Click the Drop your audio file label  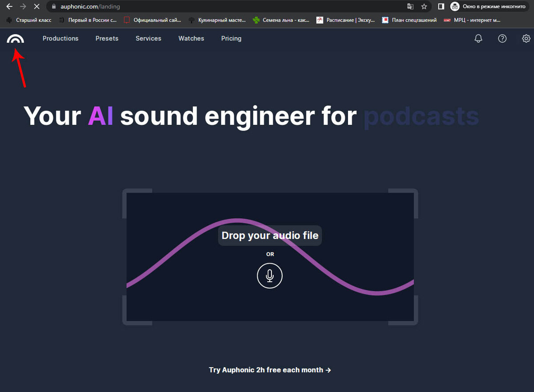pyautogui.click(x=270, y=235)
